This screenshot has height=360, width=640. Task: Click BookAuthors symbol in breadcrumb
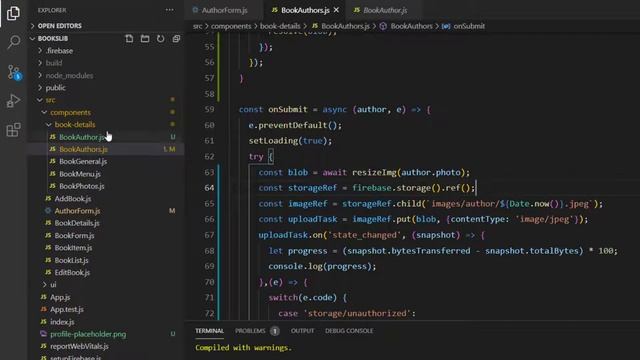(411, 26)
